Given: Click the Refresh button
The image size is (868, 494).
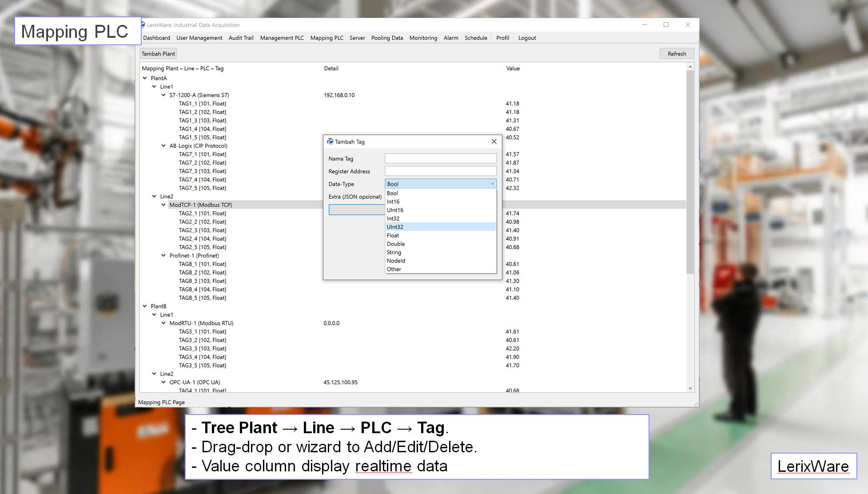Looking at the screenshot, I should (x=677, y=53).
